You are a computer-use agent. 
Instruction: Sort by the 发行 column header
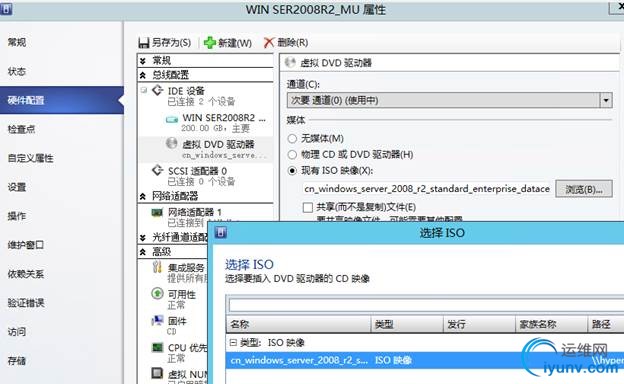click(x=479, y=325)
